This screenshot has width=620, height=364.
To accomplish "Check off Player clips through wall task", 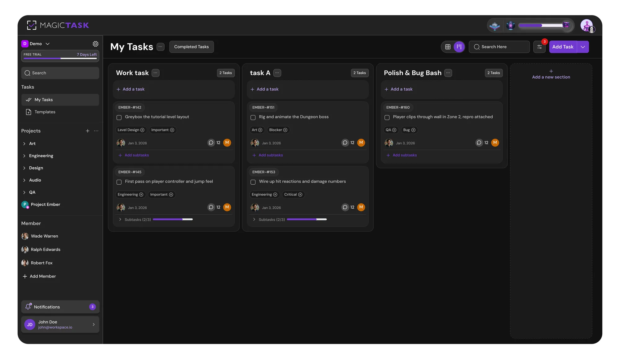I will click(387, 117).
